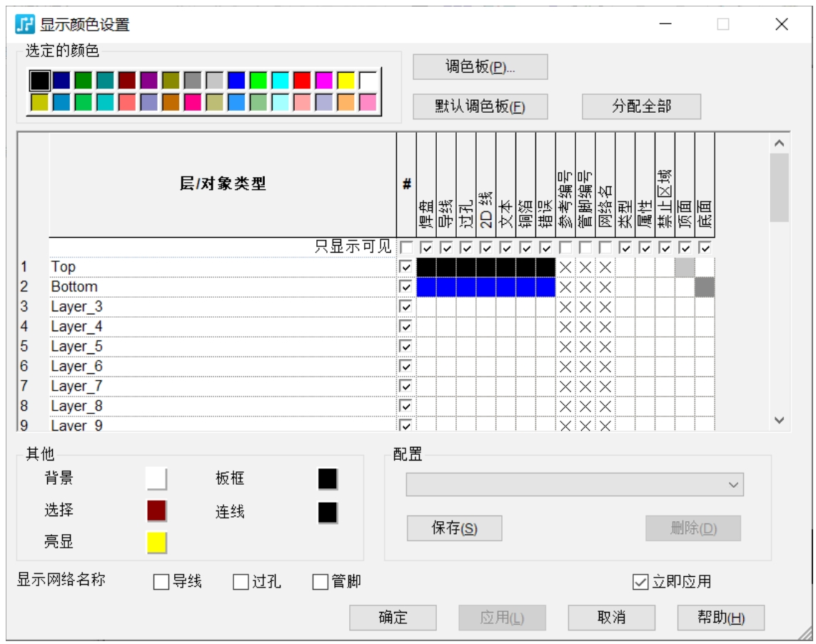Click the 保存(S) configuration button
The image size is (816, 644).
454,529
